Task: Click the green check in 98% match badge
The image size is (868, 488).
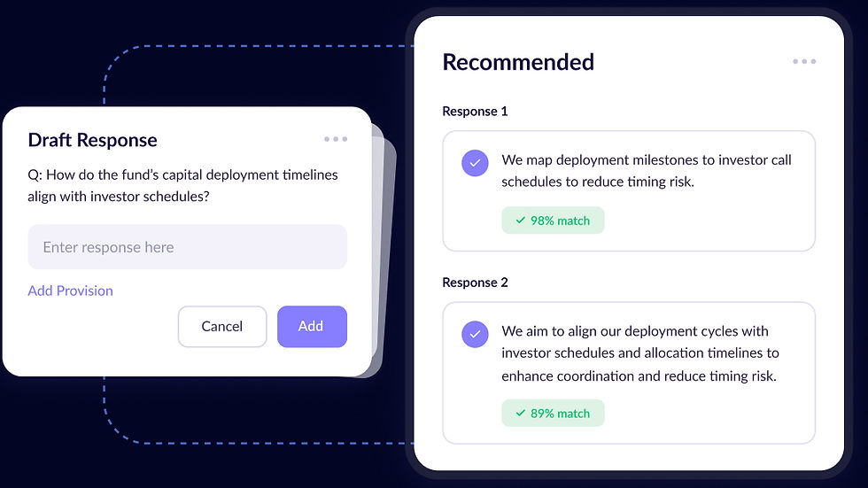Action: point(521,221)
